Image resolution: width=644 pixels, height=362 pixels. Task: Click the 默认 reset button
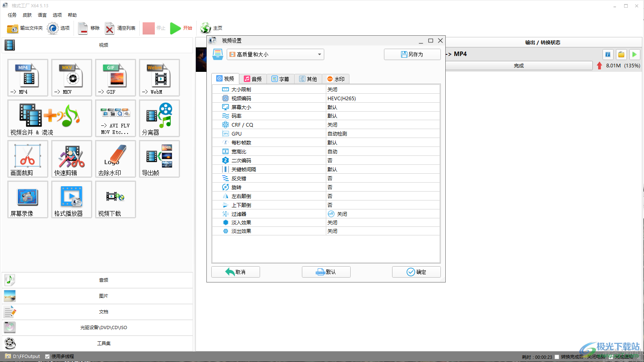326,272
